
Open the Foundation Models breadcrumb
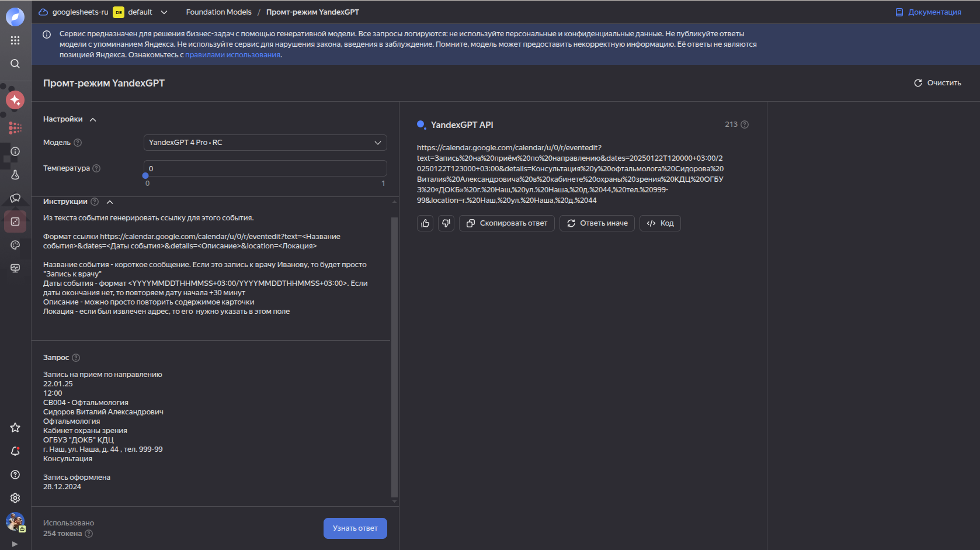pyautogui.click(x=219, y=12)
